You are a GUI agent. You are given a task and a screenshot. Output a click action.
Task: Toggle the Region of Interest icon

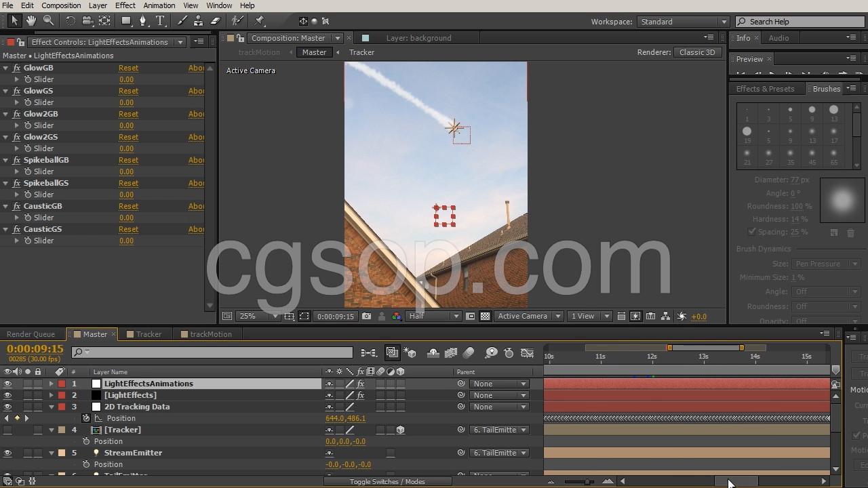[x=471, y=316]
